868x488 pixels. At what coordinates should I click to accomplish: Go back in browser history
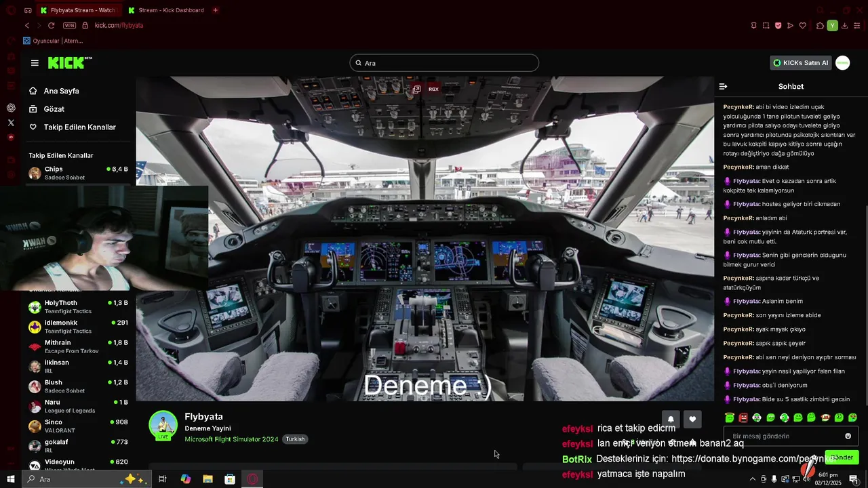(27, 25)
